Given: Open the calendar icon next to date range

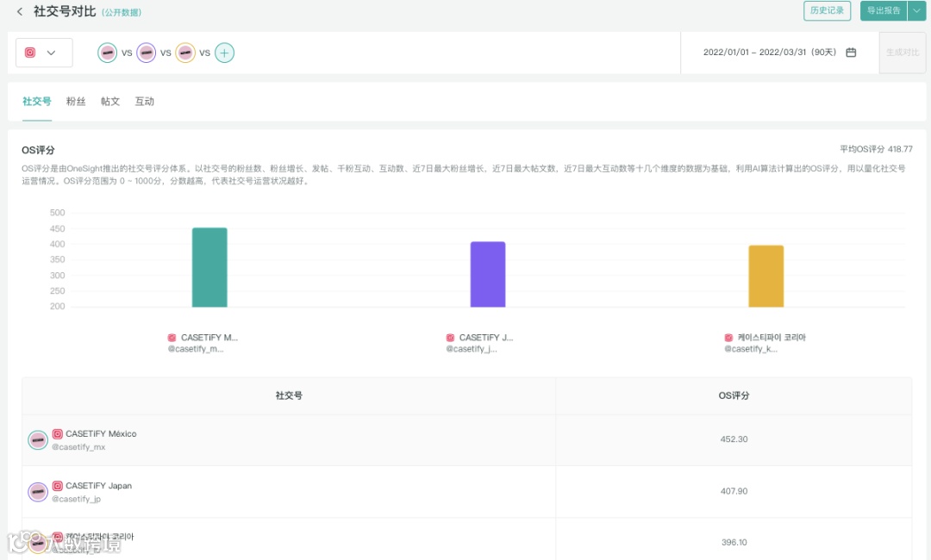Looking at the screenshot, I should (851, 53).
